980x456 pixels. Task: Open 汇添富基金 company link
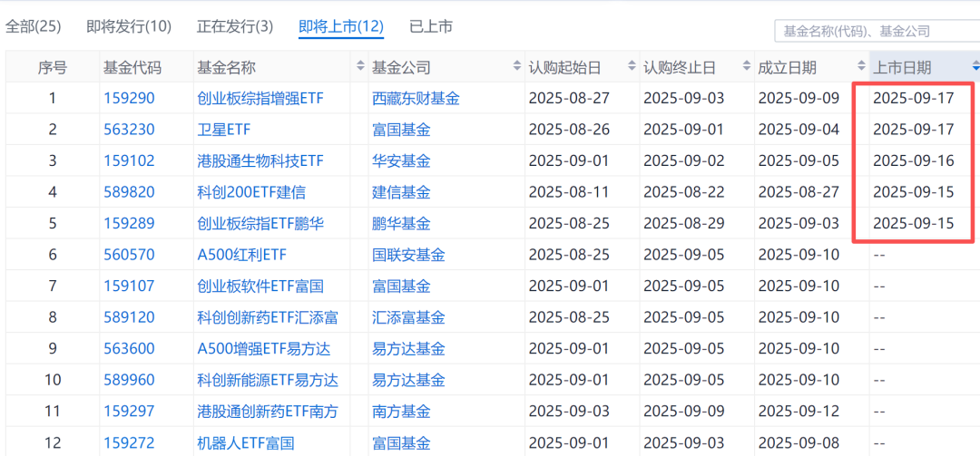[408, 317]
